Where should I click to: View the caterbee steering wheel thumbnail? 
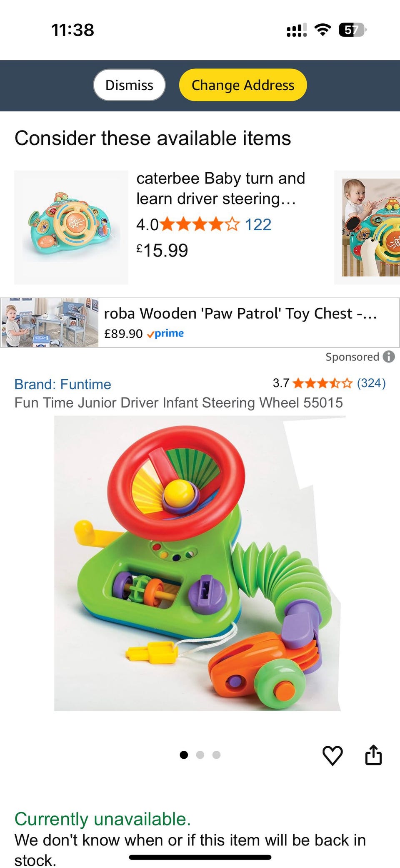click(x=71, y=227)
